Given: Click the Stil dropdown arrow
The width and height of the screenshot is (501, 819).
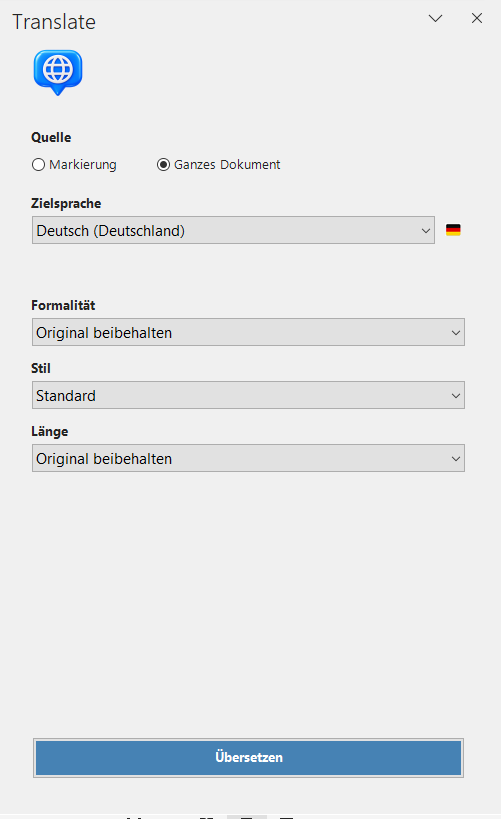Looking at the screenshot, I should click(456, 396).
